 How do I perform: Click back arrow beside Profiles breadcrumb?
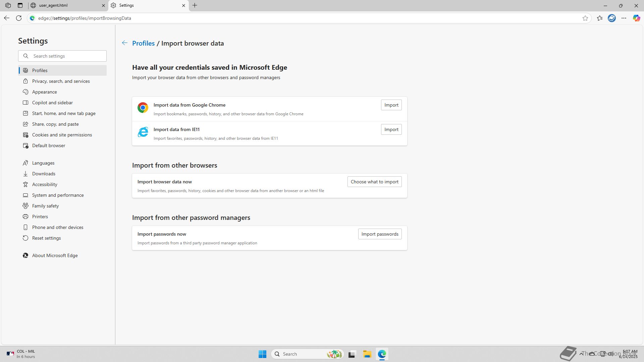tap(124, 43)
